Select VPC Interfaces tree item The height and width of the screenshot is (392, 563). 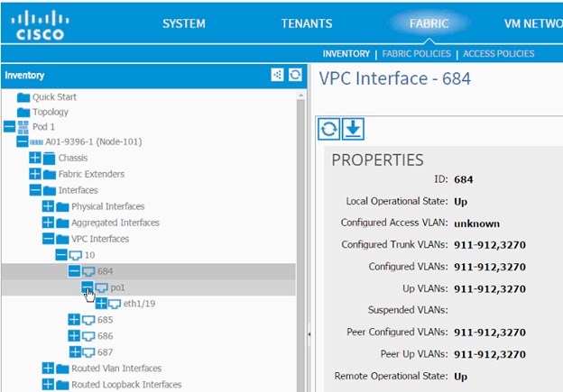point(100,239)
